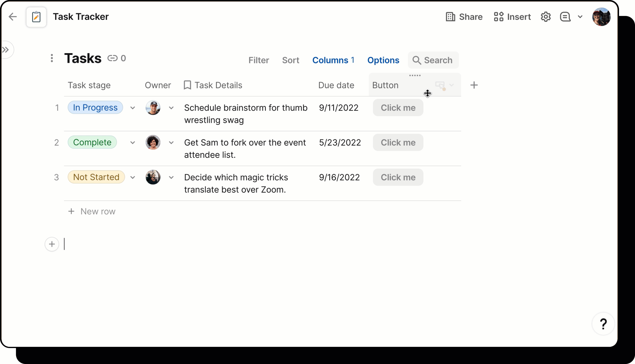
Task: Click the question mark help icon
Action: pos(603,324)
